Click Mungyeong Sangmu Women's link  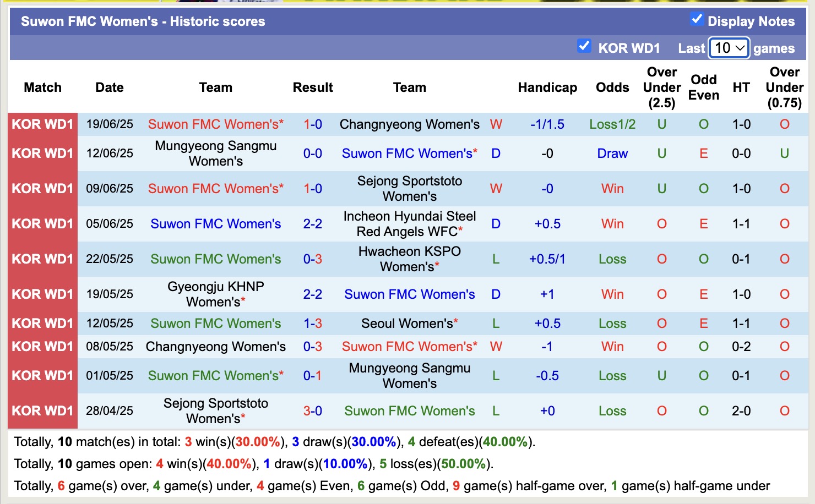(x=215, y=154)
